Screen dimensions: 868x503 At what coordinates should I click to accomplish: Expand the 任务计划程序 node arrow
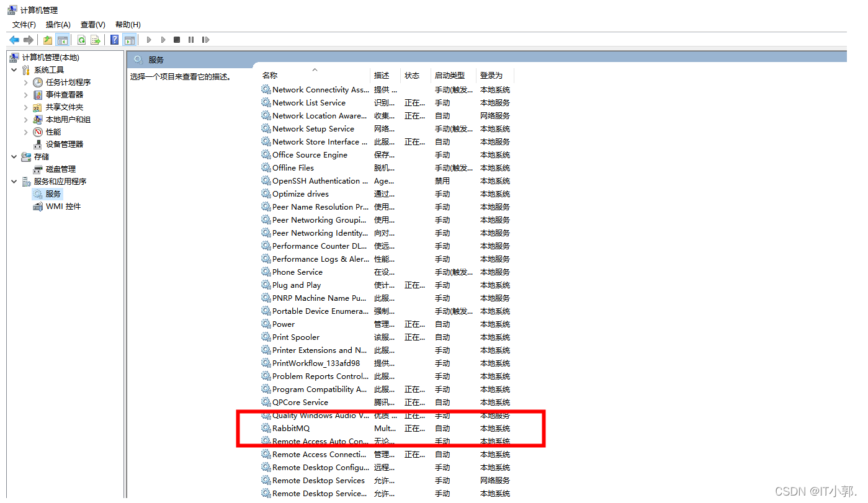[x=25, y=82]
